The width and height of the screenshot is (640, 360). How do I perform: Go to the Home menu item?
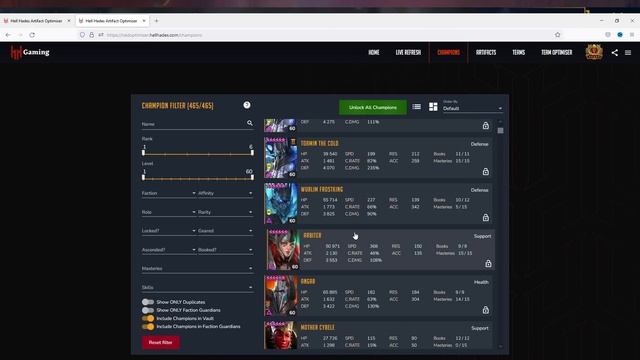coord(373,53)
